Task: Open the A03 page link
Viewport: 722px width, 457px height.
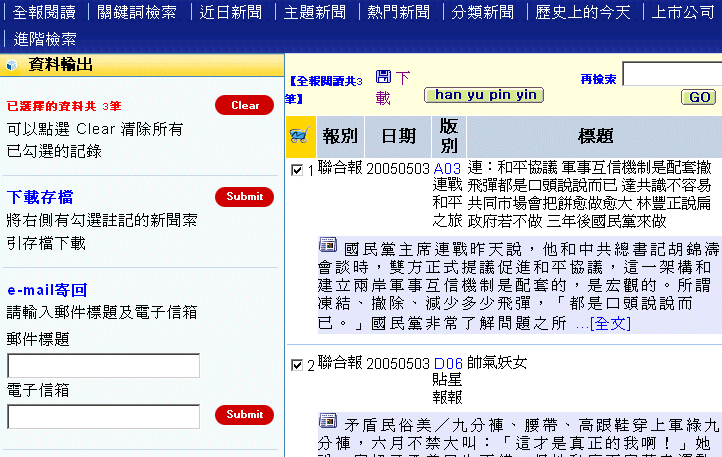Action: coord(448,168)
